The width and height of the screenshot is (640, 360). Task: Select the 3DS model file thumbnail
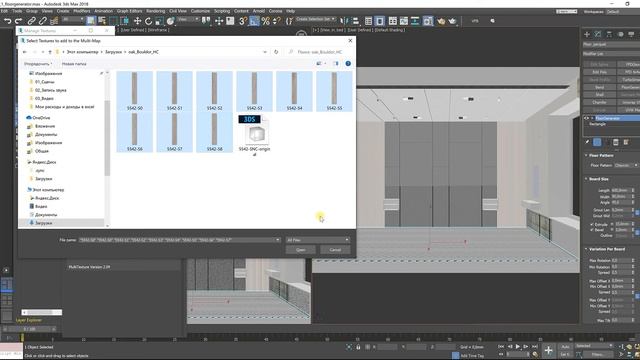pos(254,135)
